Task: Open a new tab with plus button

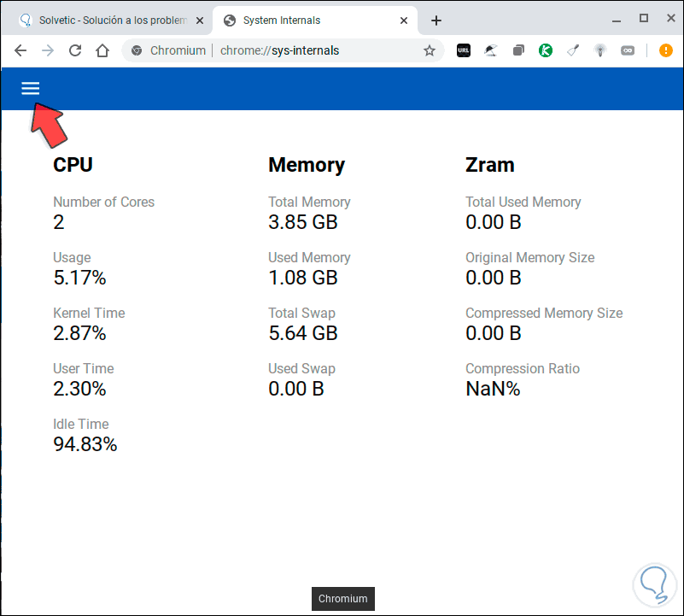Action: click(x=436, y=20)
